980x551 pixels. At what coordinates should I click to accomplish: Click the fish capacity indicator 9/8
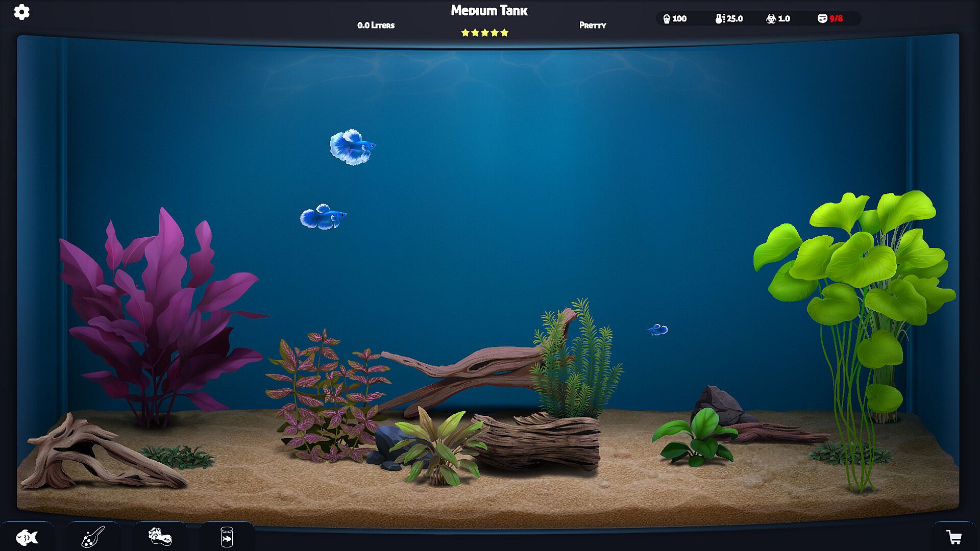830,19
